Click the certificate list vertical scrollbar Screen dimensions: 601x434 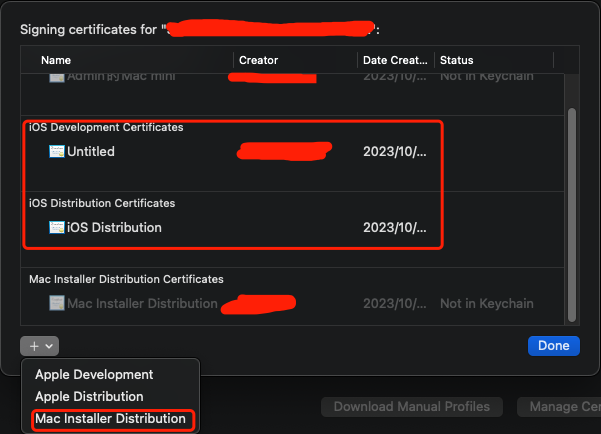tap(572, 215)
